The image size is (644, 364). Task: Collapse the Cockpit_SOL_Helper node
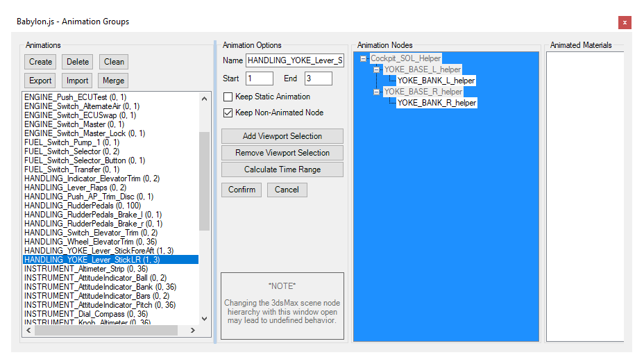[x=363, y=59]
